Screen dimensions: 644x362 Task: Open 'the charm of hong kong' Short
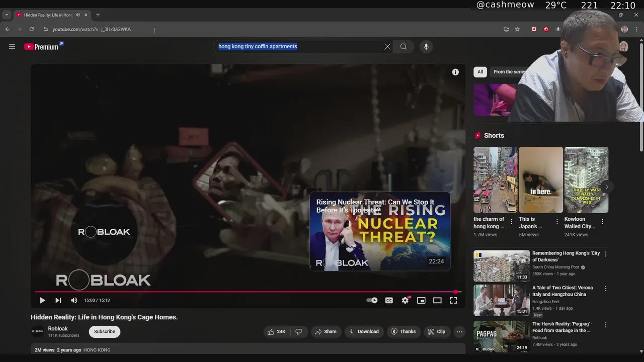[495, 180]
